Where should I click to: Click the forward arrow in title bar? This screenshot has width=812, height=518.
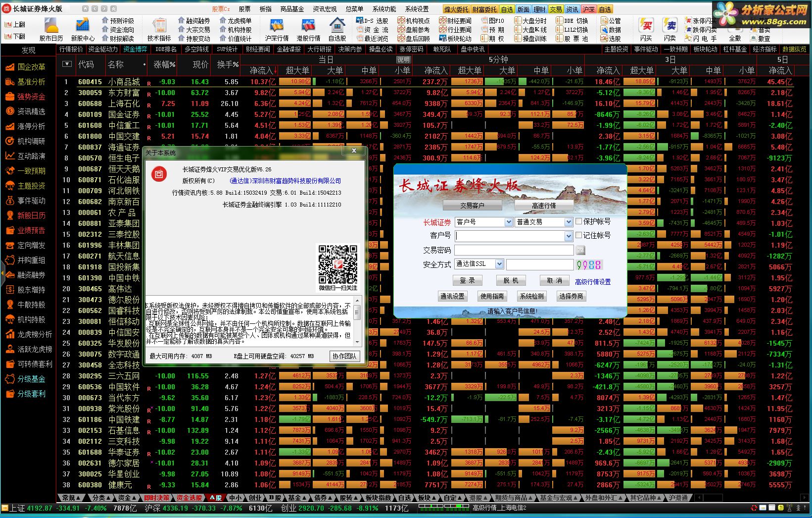(104, 9)
